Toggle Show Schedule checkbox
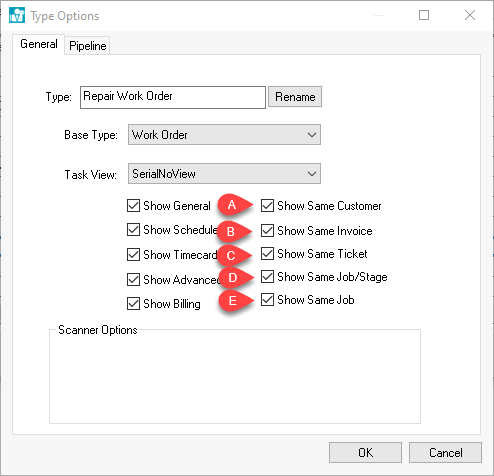 [x=133, y=230]
